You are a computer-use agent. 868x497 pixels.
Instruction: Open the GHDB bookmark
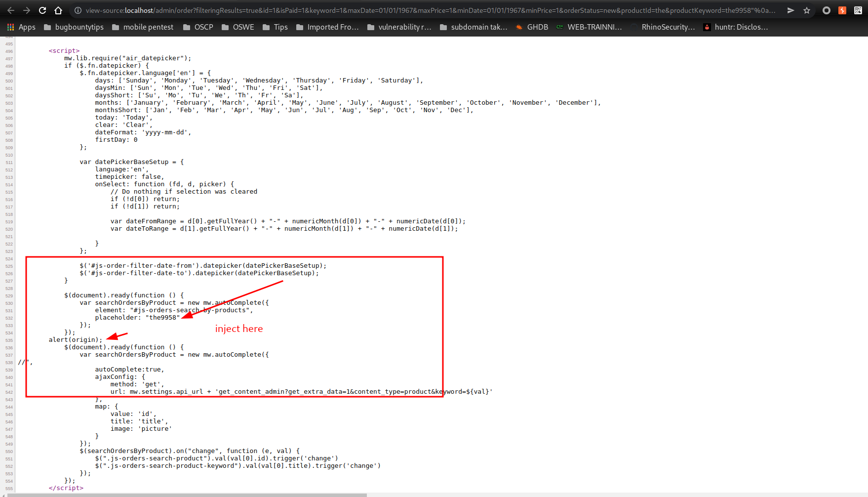532,27
